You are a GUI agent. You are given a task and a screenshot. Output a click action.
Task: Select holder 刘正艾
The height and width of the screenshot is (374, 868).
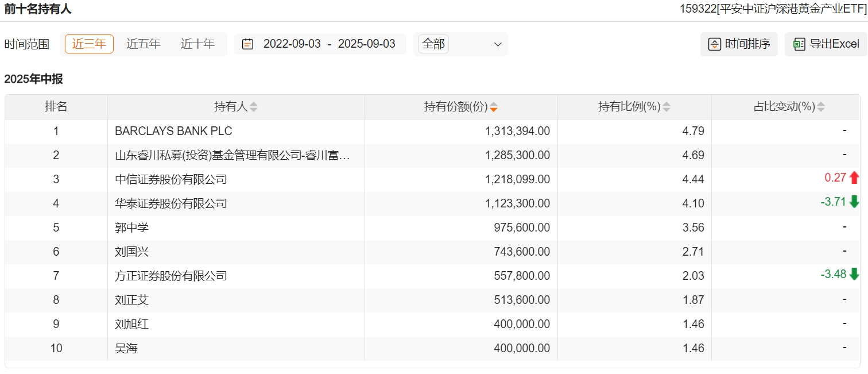(131, 300)
